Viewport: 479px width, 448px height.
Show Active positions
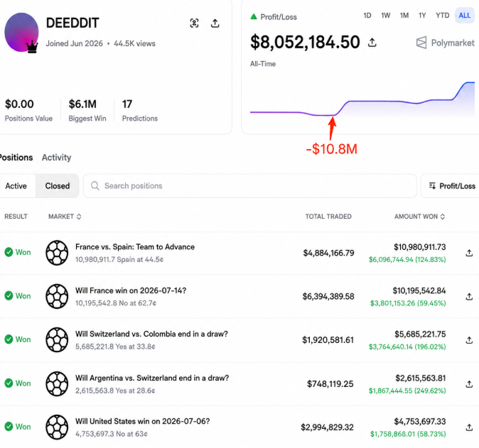(16, 186)
